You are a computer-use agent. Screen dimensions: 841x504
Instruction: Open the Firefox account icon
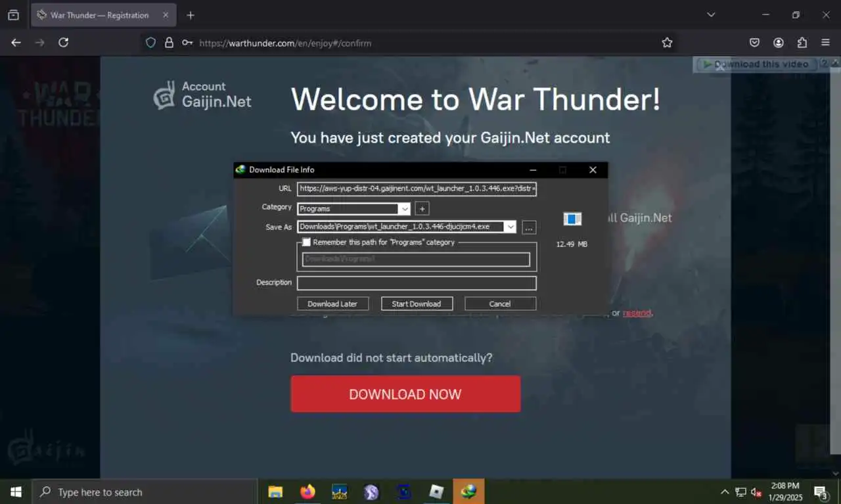coord(779,43)
